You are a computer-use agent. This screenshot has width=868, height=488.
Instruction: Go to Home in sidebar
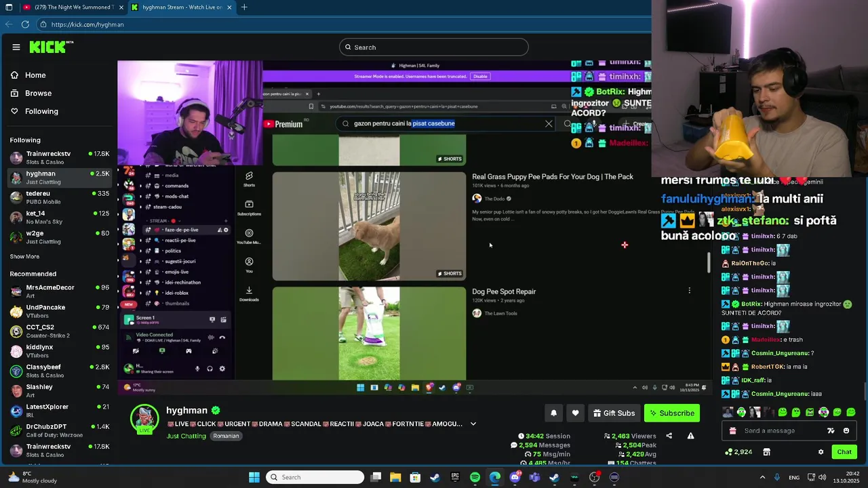pos(35,75)
